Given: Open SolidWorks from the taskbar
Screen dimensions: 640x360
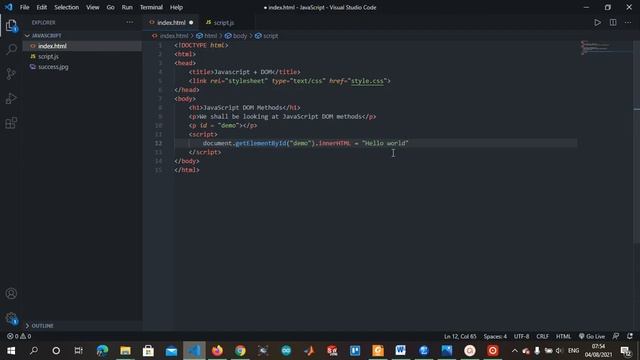Looking at the screenshot, I should point(332,351).
